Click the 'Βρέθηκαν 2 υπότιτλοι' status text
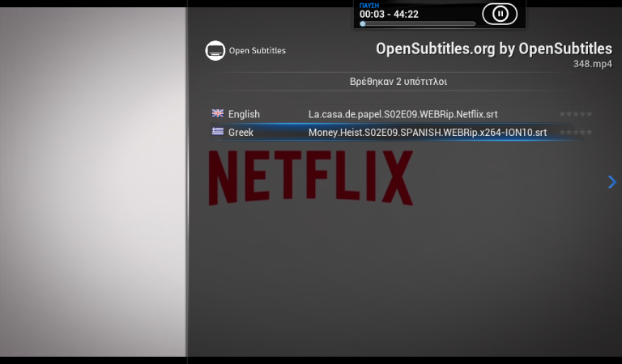Screen dimensions: 622x364 pyautogui.click(x=398, y=82)
